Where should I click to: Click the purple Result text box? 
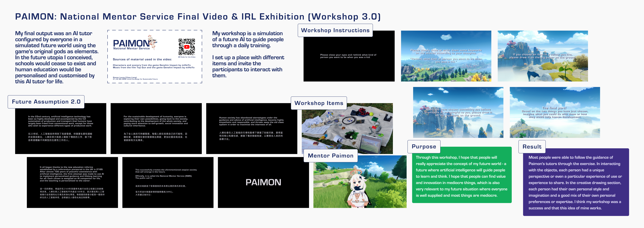576,182
